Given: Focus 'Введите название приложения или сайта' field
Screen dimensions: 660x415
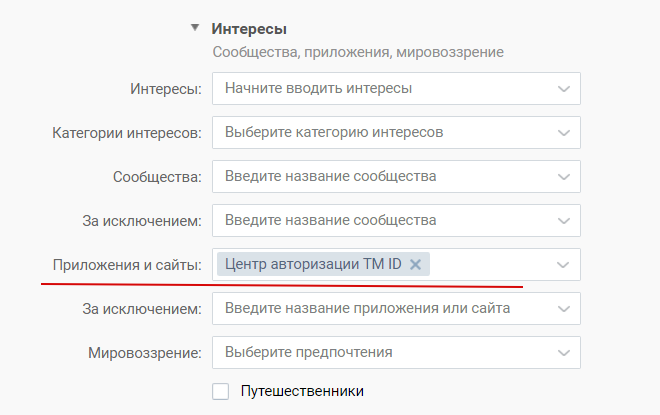Looking at the screenshot, I should [x=380, y=308].
